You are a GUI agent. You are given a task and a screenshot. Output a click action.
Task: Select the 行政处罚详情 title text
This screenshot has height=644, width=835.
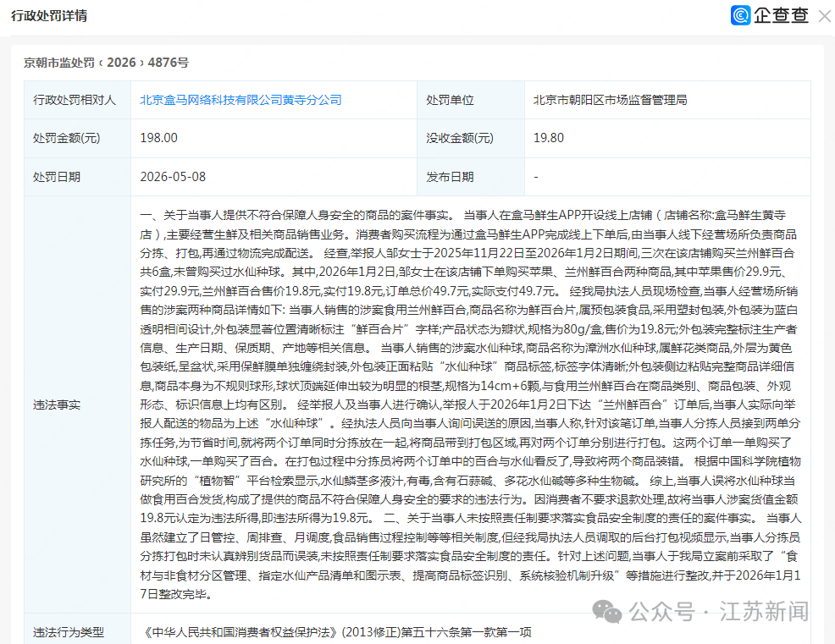coord(49,16)
